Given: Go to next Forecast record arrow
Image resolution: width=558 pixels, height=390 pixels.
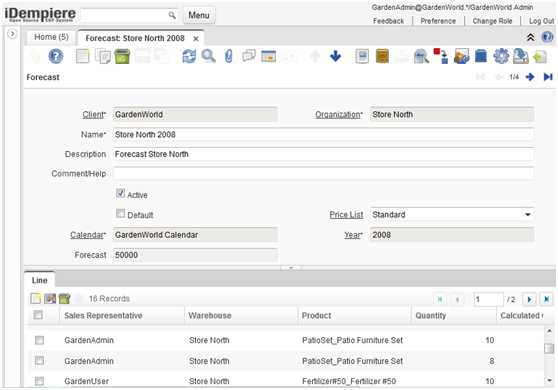Looking at the screenshot, I should click(530, 77).
